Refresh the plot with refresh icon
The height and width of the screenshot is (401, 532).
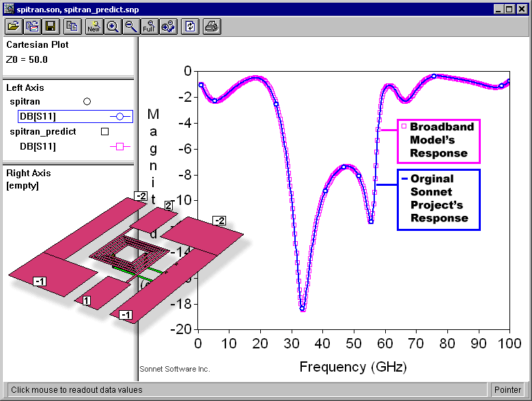190,27
